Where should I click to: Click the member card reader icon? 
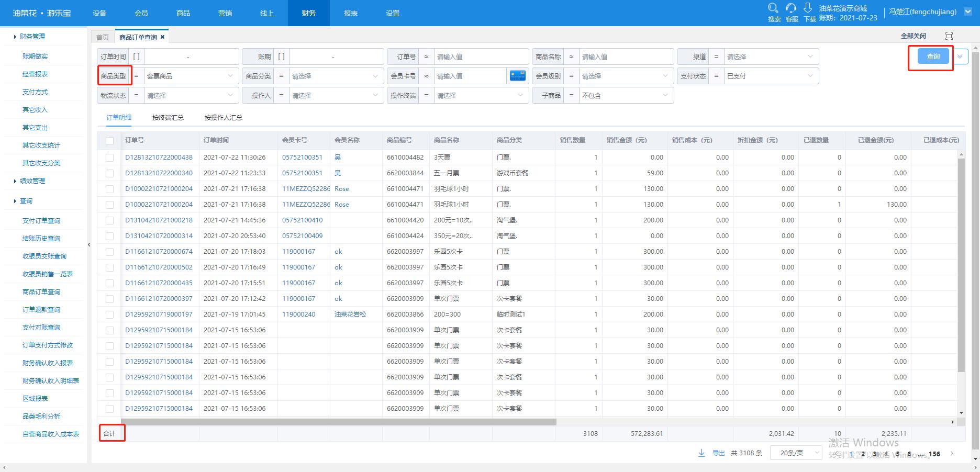[517, 76]
